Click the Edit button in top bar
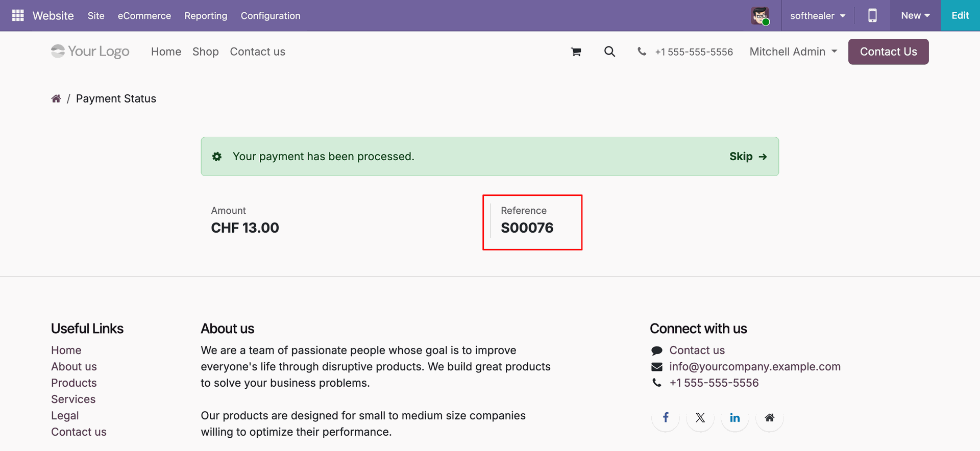The height and width of the screenshot is (451, 980). [960, 15]
